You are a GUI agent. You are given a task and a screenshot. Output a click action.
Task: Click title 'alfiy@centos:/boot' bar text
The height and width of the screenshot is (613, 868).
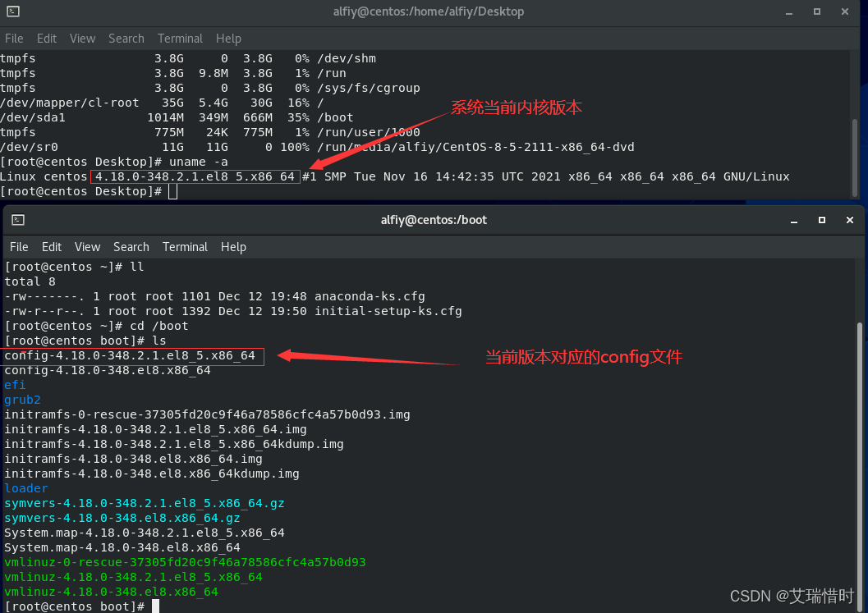tap(434, 220)
